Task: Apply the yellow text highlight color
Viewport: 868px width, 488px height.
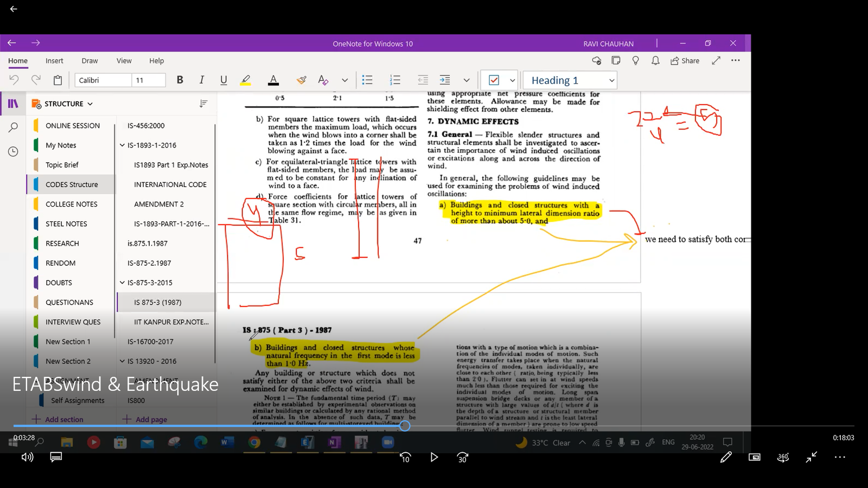Action: (x=246, y=80)
